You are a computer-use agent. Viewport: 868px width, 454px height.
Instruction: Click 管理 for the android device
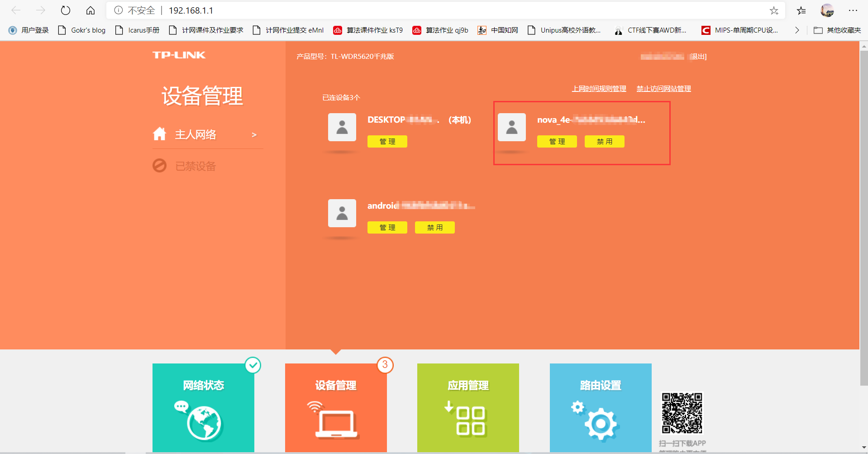point(387,227)
